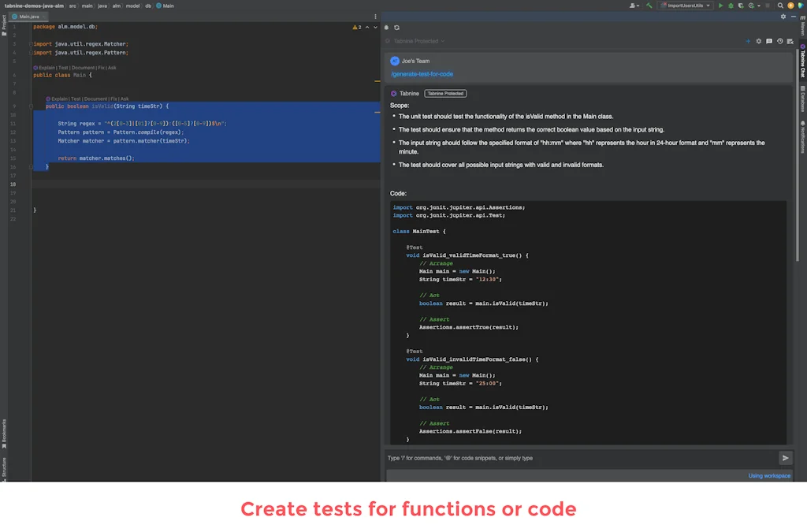Click the green Debug bug icon
This screenshot has width=807, height=532.
click(x=731, y=6)
